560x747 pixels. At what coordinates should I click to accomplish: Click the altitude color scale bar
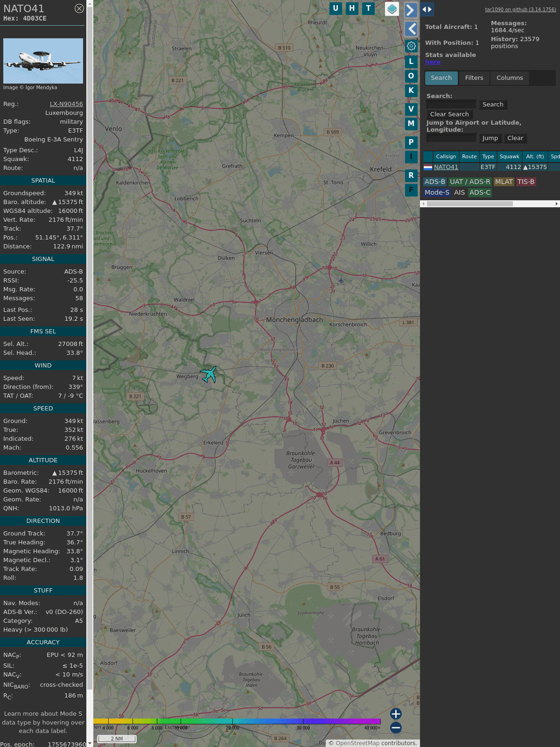(x=237, y=721)
